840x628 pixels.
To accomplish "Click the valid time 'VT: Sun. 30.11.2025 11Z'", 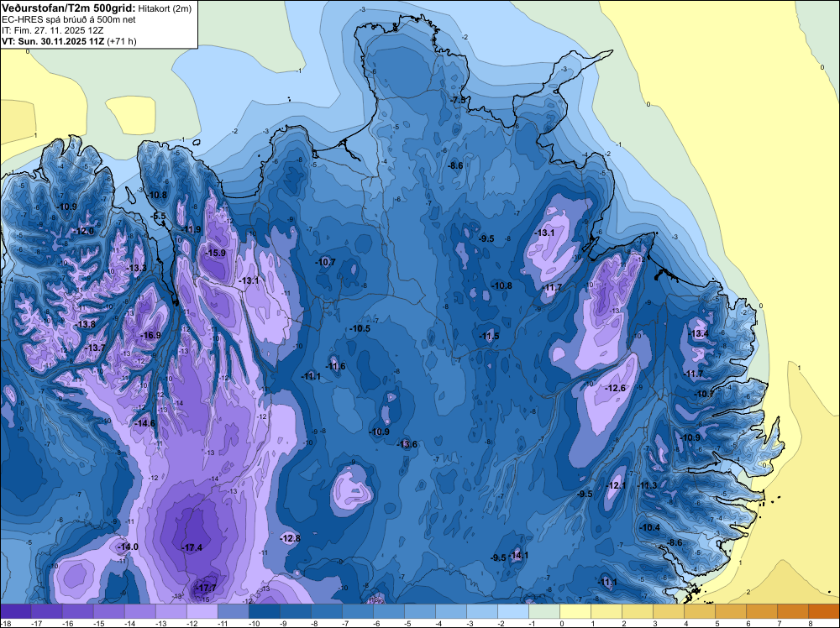I will (54, 41).
